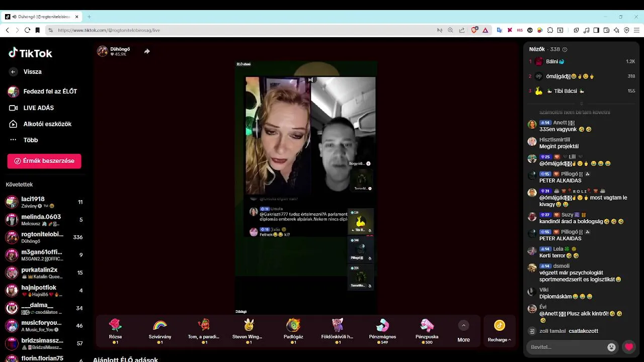Open Brave Shields lion icon
The width and height of the screenshot is (644, 362).
474,30
